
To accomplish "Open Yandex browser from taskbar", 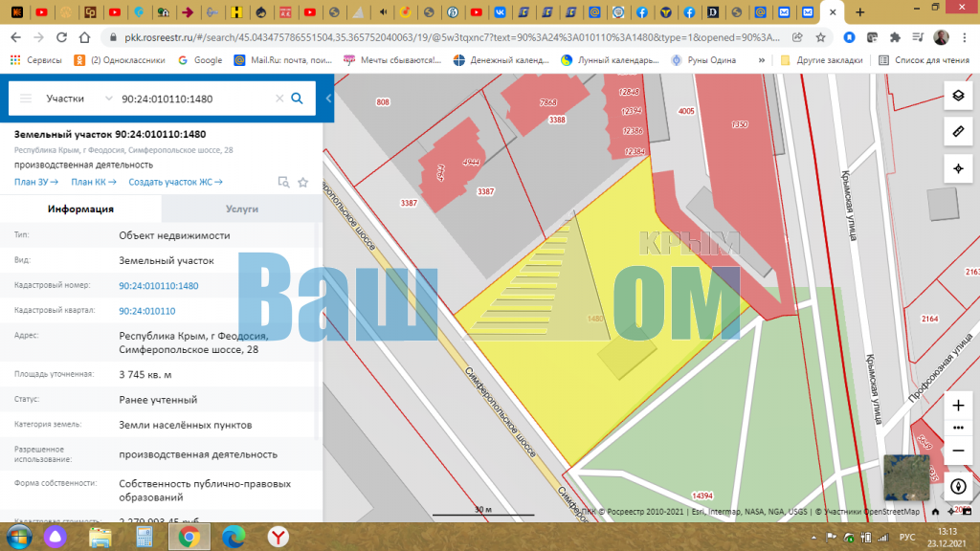I will pyautogui.click(x=278, y=538).
